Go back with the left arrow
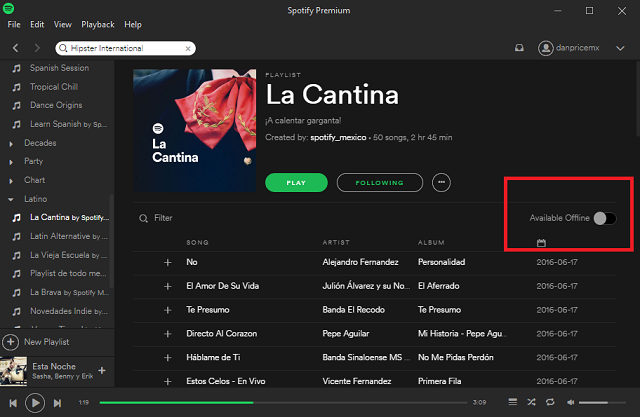640x417 pixels. click(x=16, y=48)
